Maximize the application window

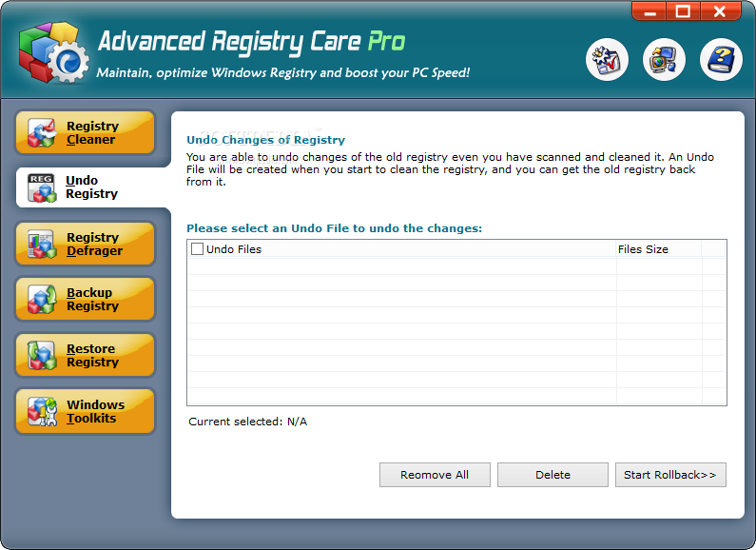683,10
